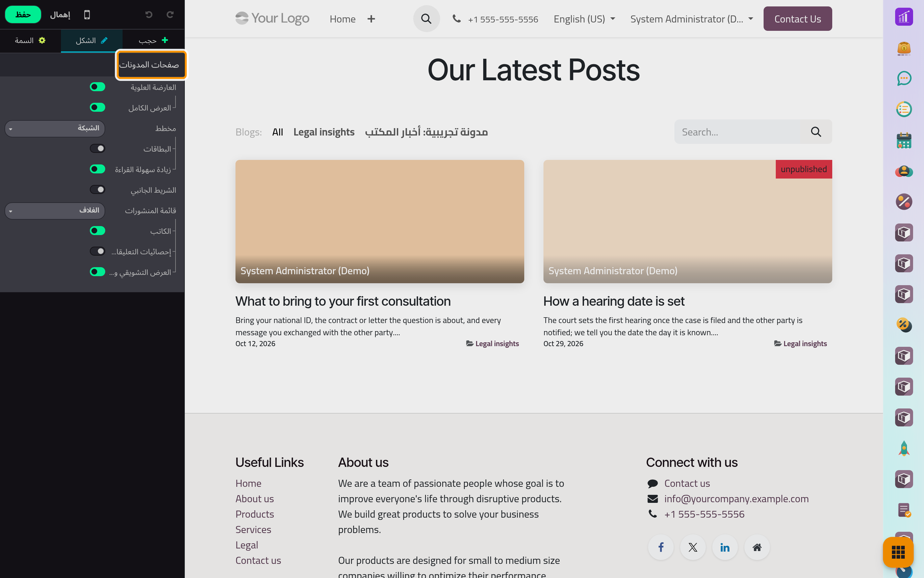Screen dimensions: 924x578
Task: Open the bar chart app icon in right dock
Action: pos(904,17)
